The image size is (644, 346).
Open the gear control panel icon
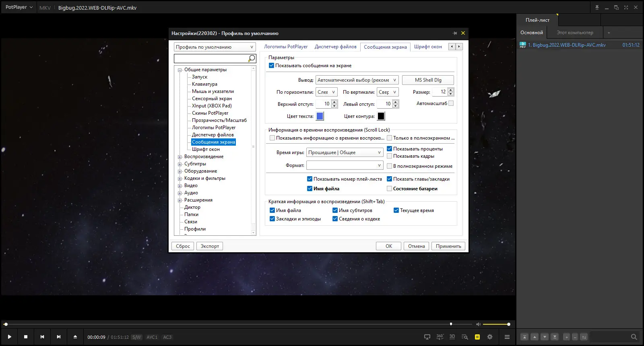pos(490,337)
